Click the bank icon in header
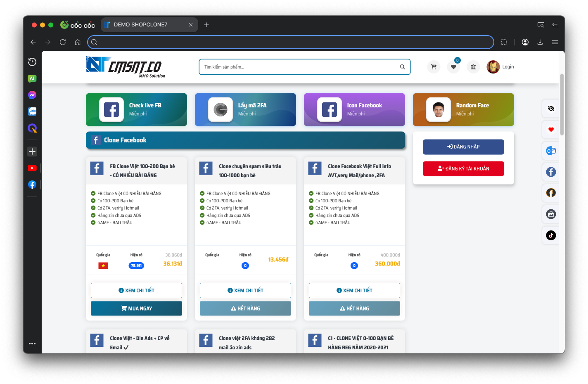Screen dimensions: 588x384 click(473, 67)
